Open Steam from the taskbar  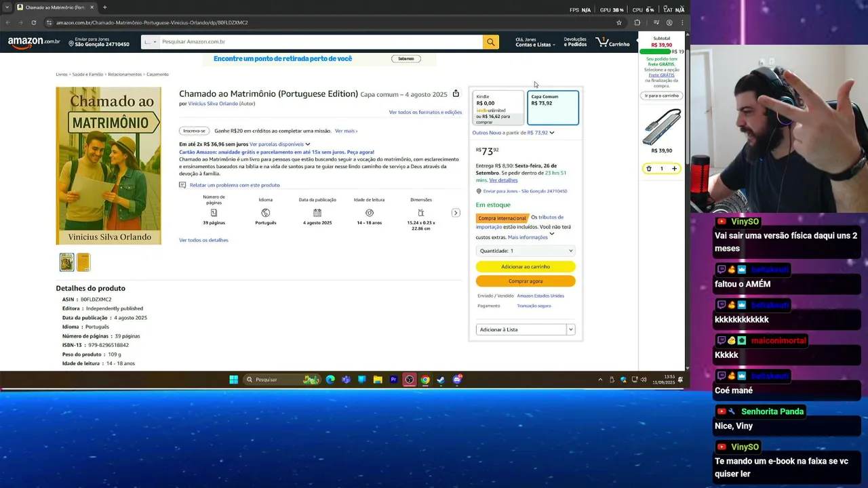(x=441, y=380)
